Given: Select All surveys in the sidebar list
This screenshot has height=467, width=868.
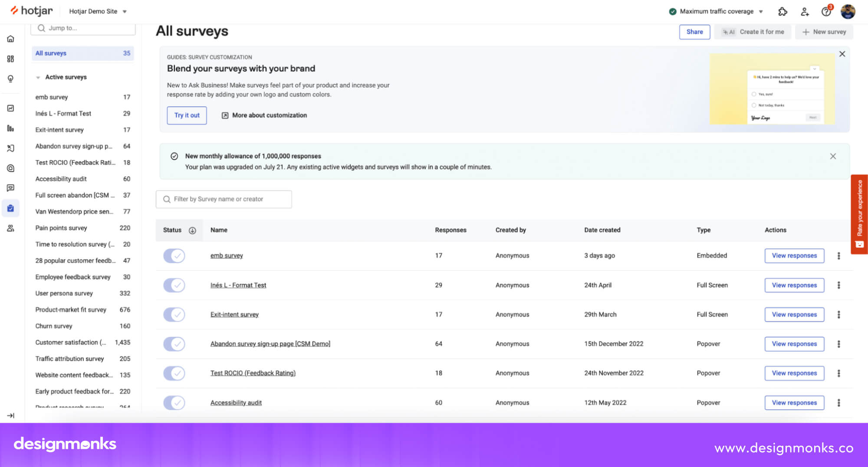Looking at the screenshot, I should pos(83,53).
